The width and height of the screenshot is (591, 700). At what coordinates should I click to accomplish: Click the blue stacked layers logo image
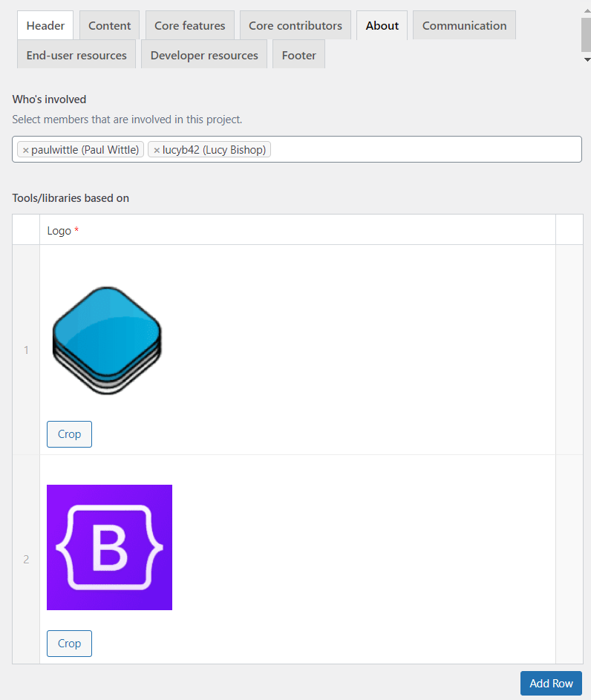[x=107, y=340]
